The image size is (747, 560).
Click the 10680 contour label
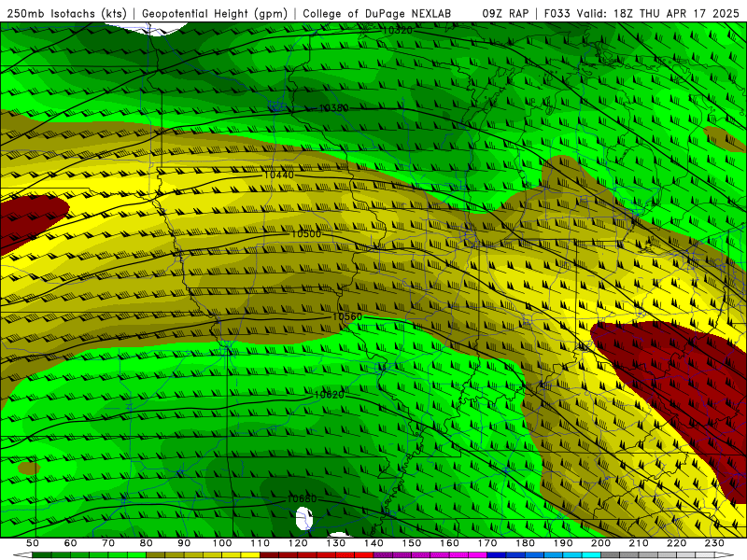tap(302, 499)
